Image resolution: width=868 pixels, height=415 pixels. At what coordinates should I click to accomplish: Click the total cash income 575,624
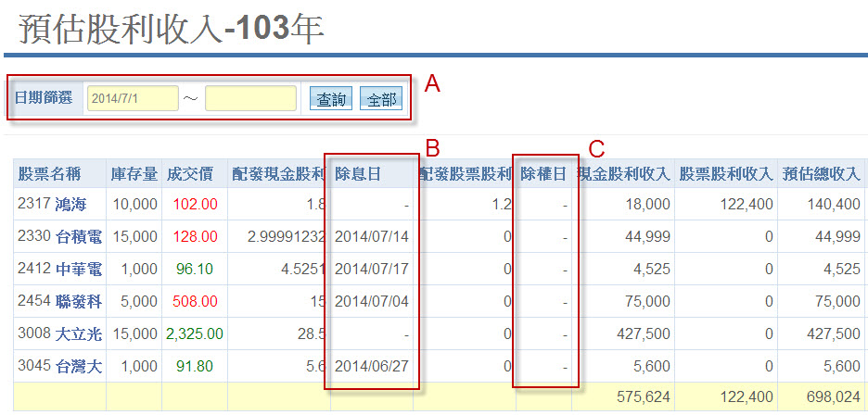click(642, 396)
